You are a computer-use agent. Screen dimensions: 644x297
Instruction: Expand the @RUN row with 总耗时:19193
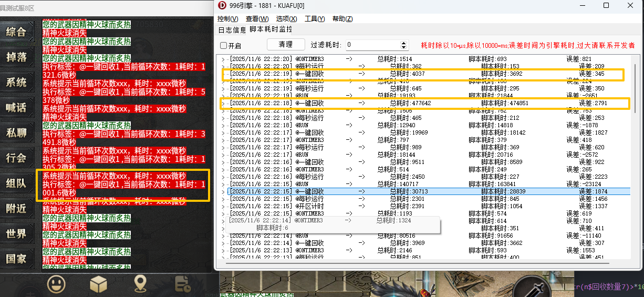click(223, 96)
